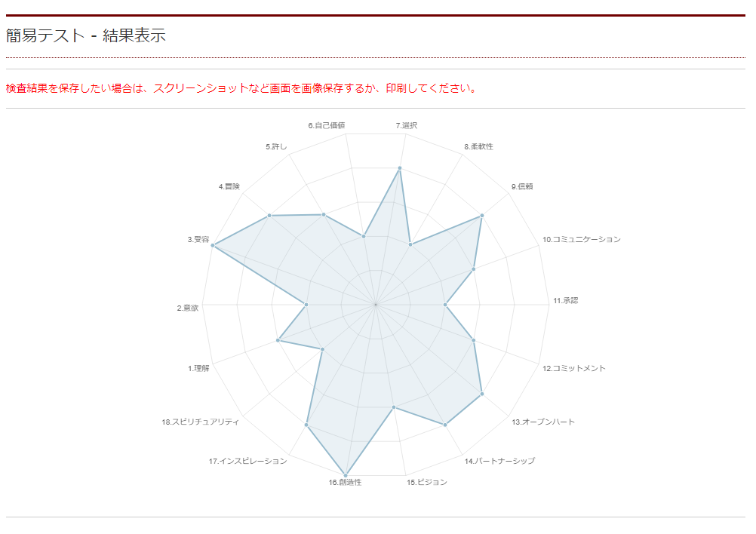Click the 11.承認 data point on the radar
This screenshot has width=756, height=534.
tap(445, 305)
